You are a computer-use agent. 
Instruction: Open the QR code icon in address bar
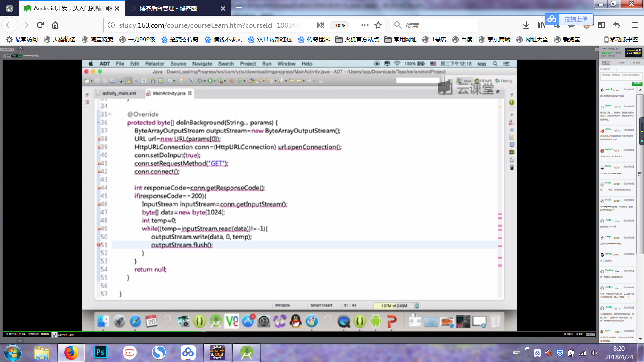[321, 25]
